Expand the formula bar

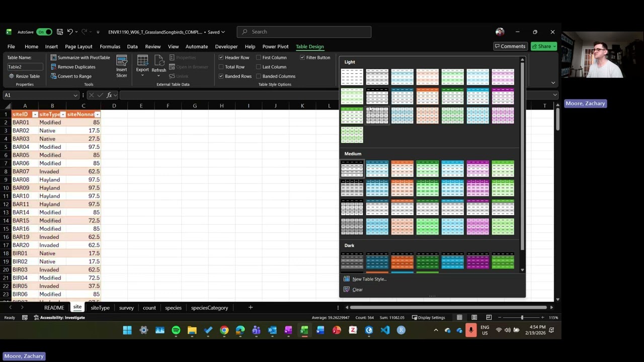tap(555, 95)
